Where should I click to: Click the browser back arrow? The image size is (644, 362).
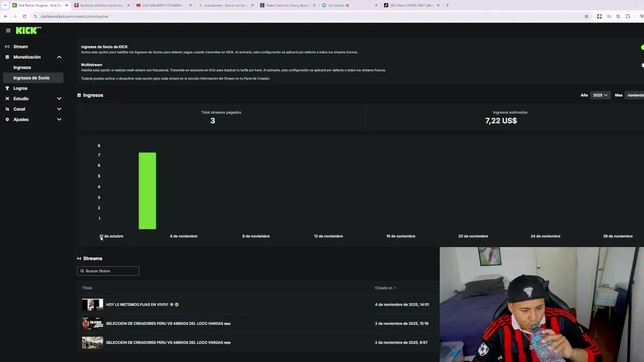pos(6,16)
